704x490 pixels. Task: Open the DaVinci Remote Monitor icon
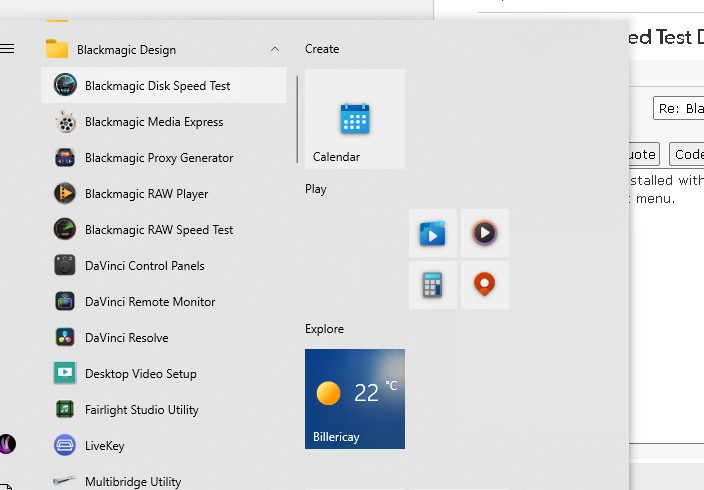(x=65, y=301)
